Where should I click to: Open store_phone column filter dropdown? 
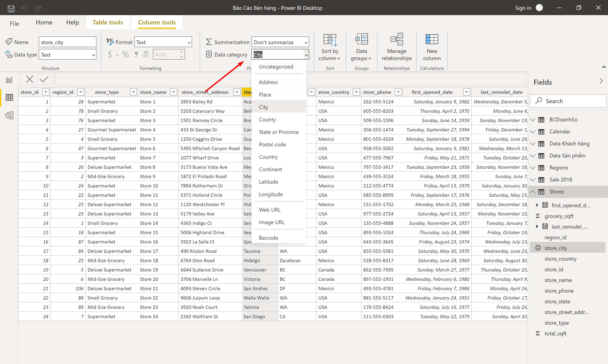point(399,92)
